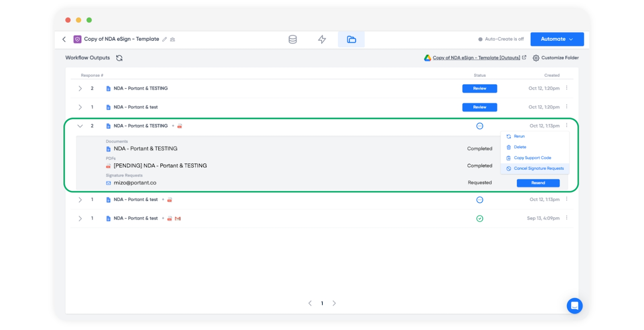
Task: Edit workflow name with pencil icon
Action: pos(164,39)
